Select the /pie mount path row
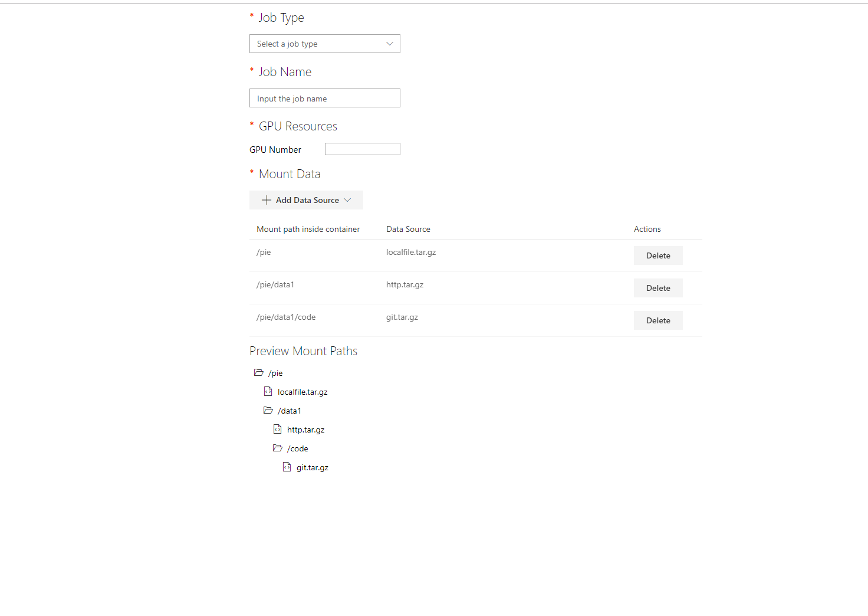This screenshot has width=868, height=616. (264, 252)
